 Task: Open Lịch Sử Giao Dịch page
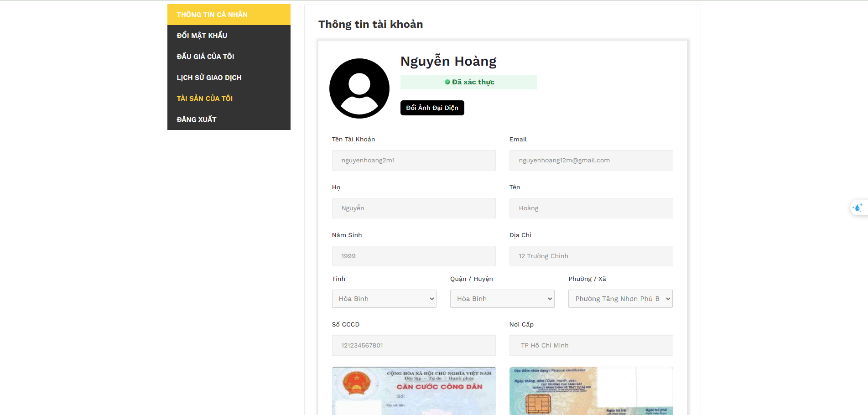229,78
